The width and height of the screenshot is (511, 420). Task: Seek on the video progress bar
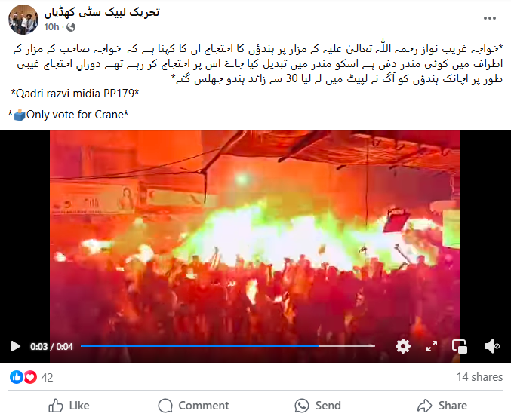[x=228, y=346]
